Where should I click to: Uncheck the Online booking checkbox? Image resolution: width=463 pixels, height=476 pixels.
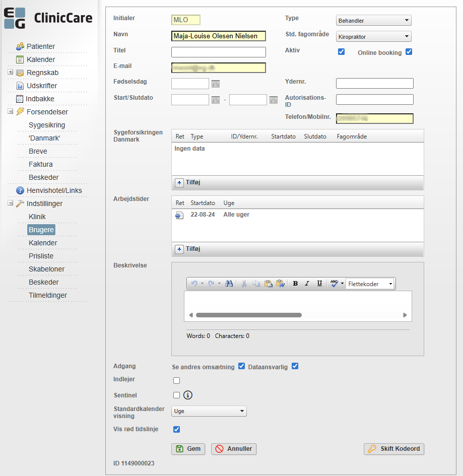pos(409,52)
